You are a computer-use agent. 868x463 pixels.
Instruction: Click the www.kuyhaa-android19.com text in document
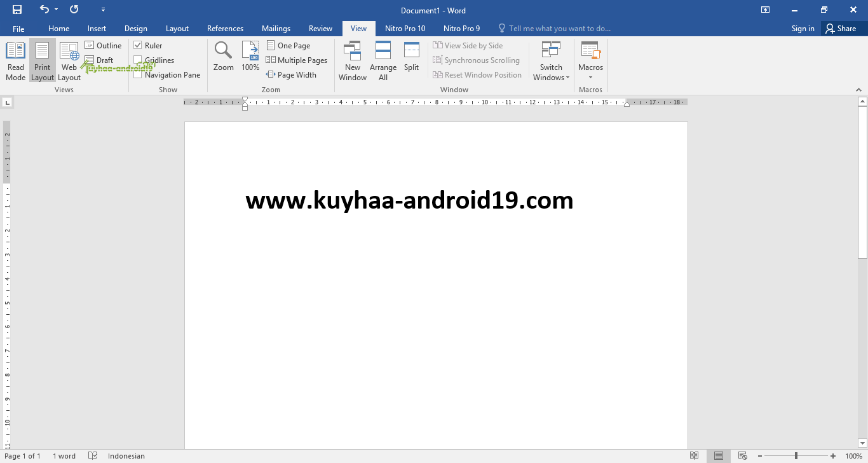click(409, 200)
